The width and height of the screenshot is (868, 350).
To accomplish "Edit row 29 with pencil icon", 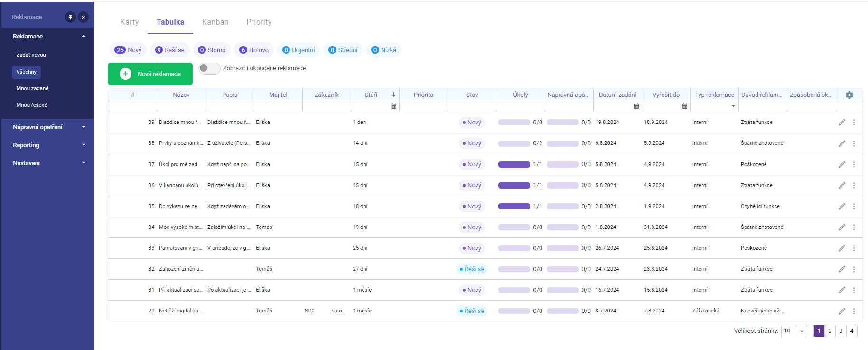I will point(842,311).
